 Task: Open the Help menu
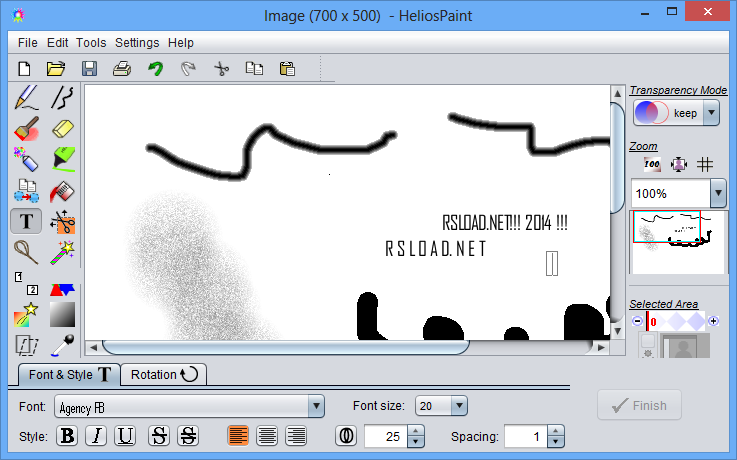pyautogui.click(x=181, y=43)
